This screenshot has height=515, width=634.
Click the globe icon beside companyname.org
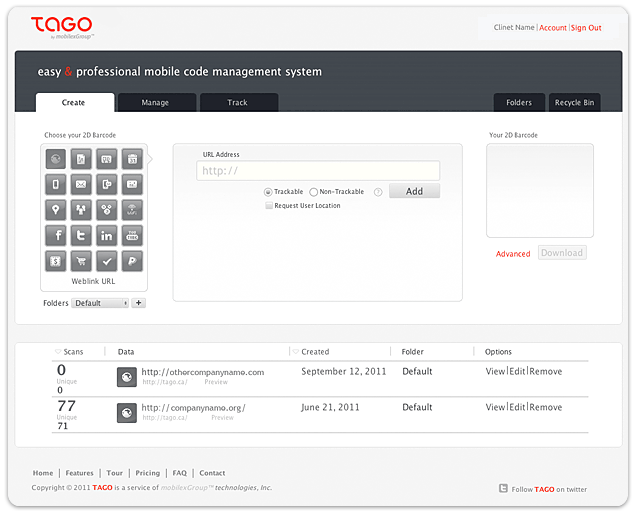pos(127,413)
